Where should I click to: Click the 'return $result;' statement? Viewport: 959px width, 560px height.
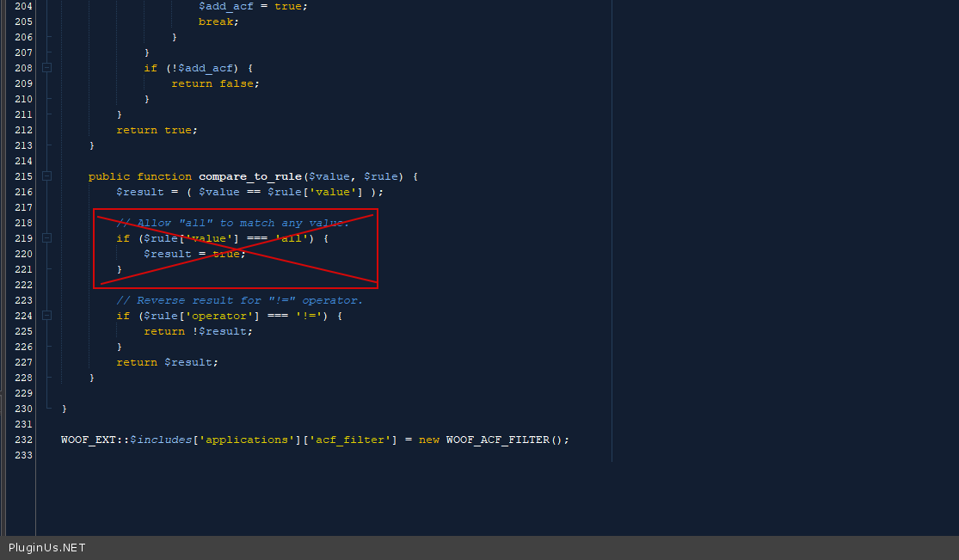[167, 362]
